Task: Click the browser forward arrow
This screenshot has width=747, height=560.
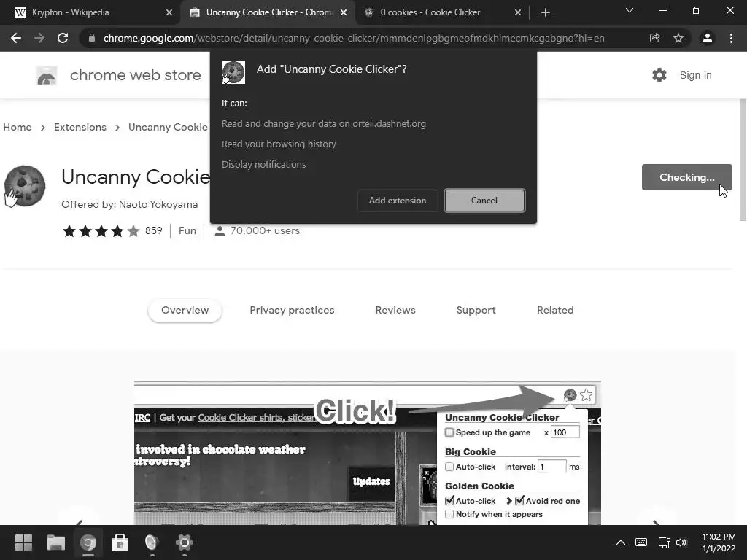Action: (39, 38)
